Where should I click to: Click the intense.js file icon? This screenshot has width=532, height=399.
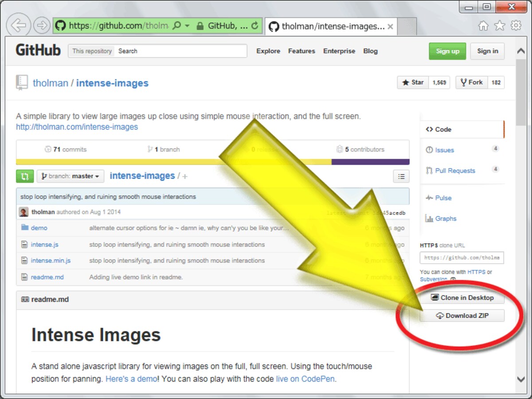click(25, 244)
